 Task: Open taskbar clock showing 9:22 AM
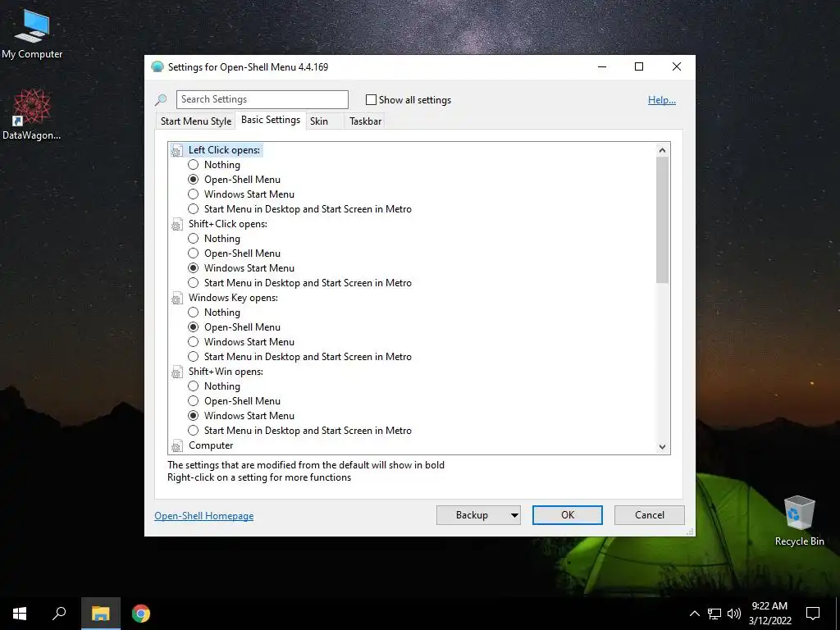point(769,614)
